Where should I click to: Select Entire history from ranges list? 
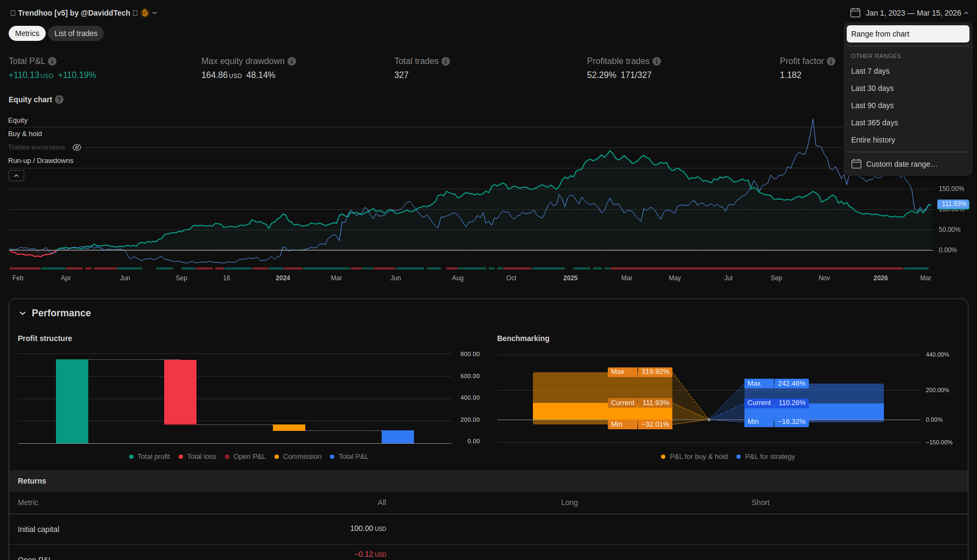[x=873, y=140]
